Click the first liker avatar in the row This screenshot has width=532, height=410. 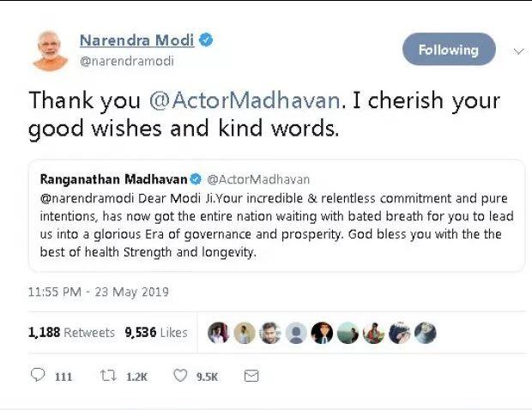(x=218, y=333)
